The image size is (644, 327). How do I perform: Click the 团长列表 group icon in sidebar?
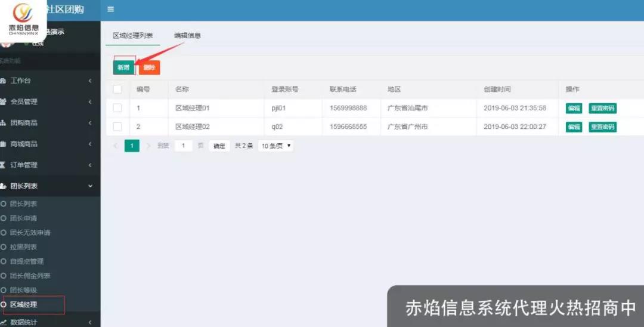pyautogui.click(x=3, y=186)
